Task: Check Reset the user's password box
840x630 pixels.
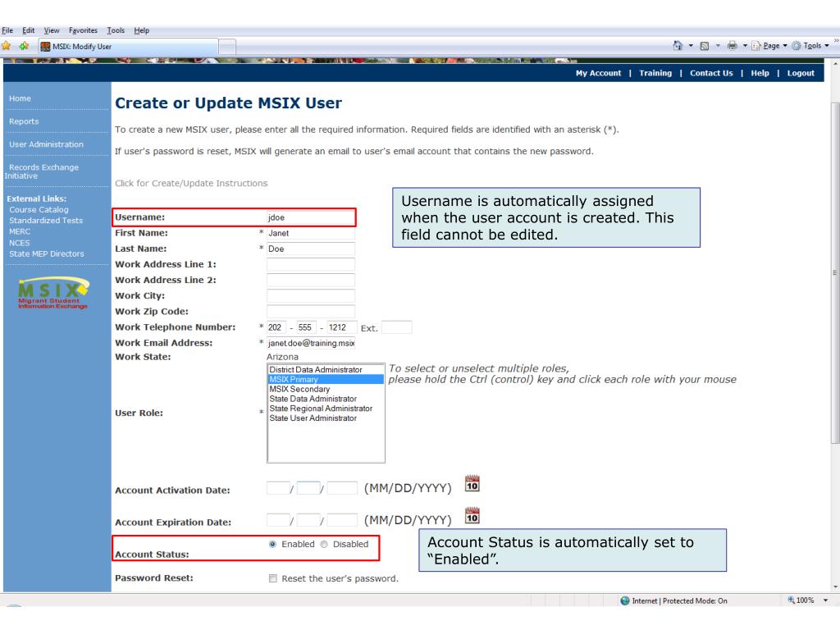Action: (273, 578)
